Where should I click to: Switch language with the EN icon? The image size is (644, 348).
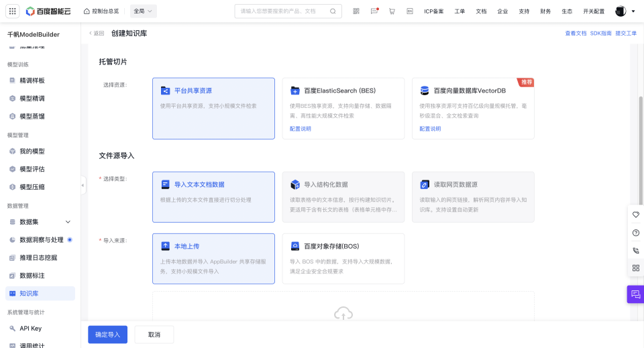pos(409,11)
